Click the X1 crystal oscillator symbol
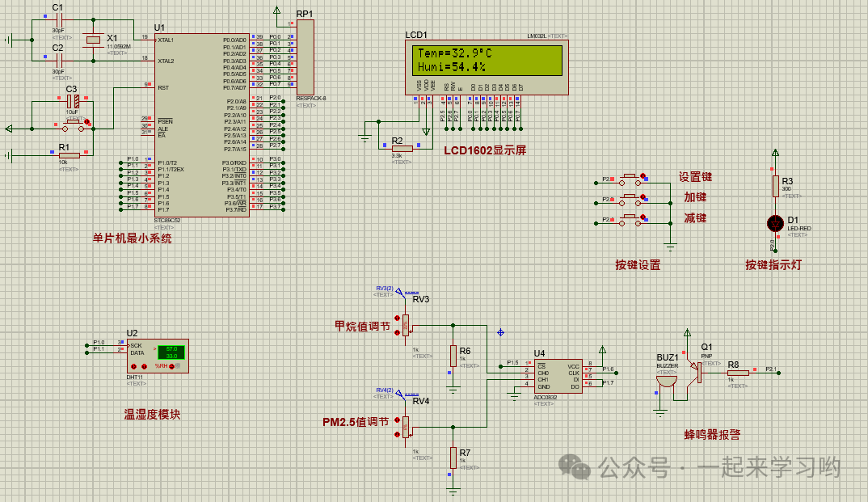 point(93,40)
